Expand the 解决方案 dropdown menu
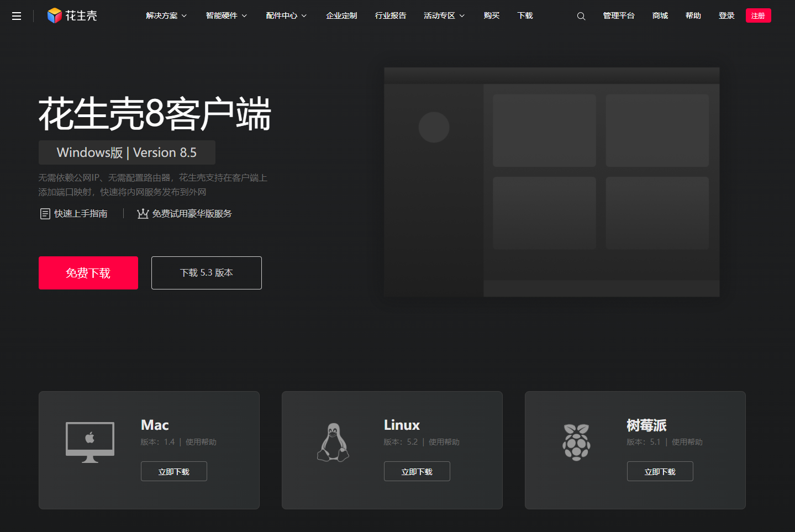795x532 pixels. point(166,15)
